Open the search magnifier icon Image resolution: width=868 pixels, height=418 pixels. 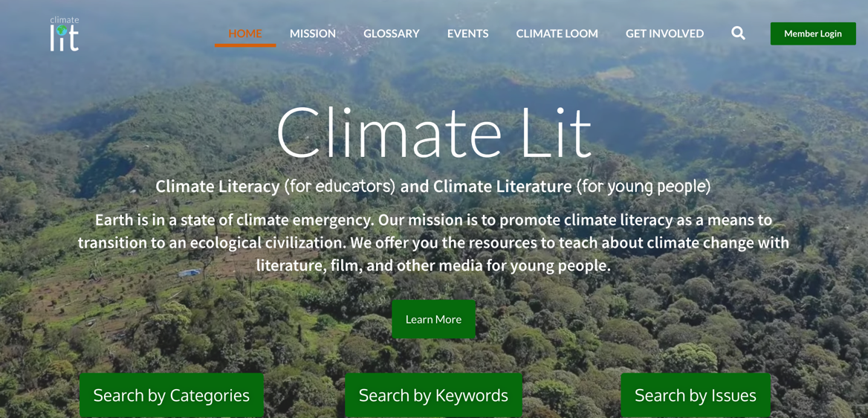738,33
